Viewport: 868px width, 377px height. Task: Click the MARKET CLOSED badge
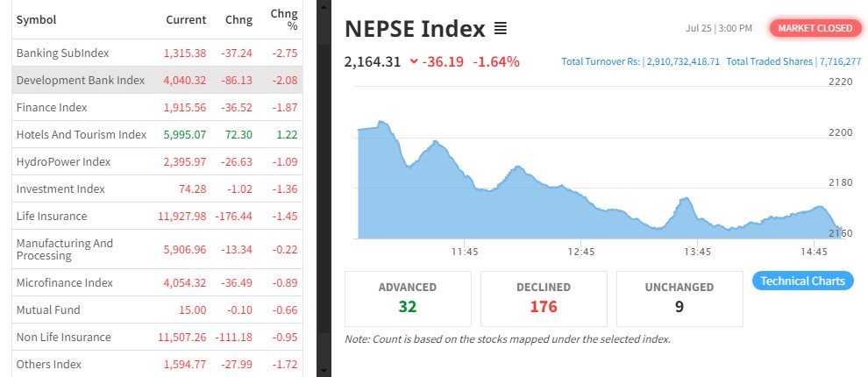[x=815, y=29]
